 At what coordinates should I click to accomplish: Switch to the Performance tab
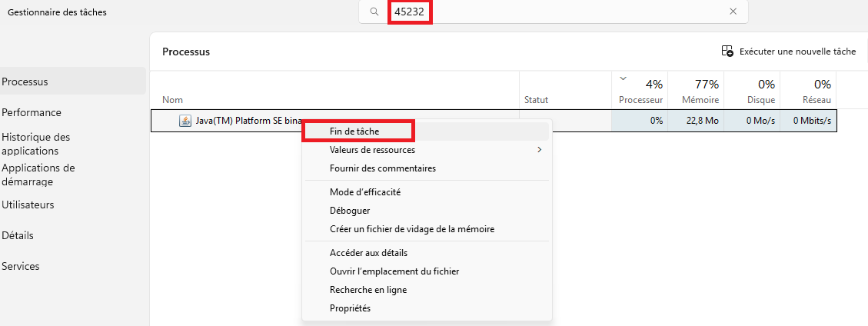click(32, 112)
